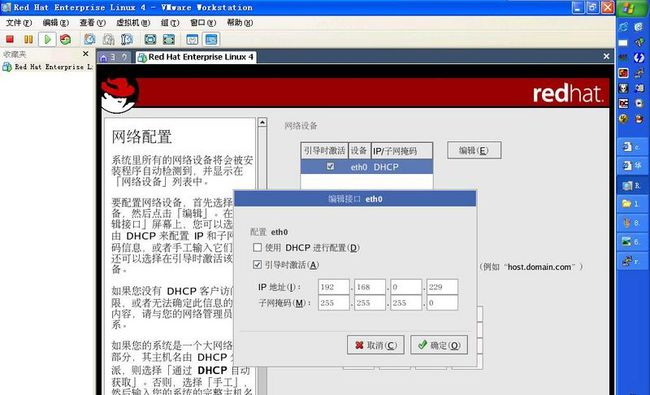The height and width of the screenshot is (395, 650).
Task: Open the 编辑 menu
Action: [x=56, y=22]
